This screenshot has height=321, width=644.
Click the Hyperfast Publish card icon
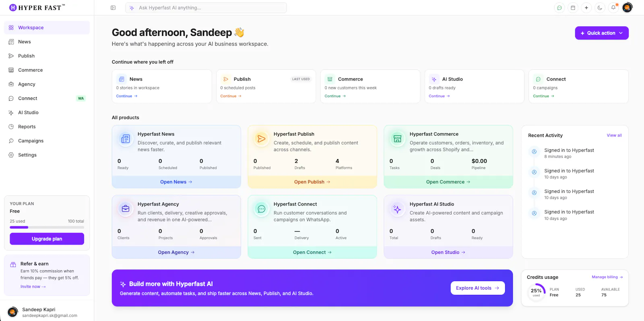pos(262,139)
